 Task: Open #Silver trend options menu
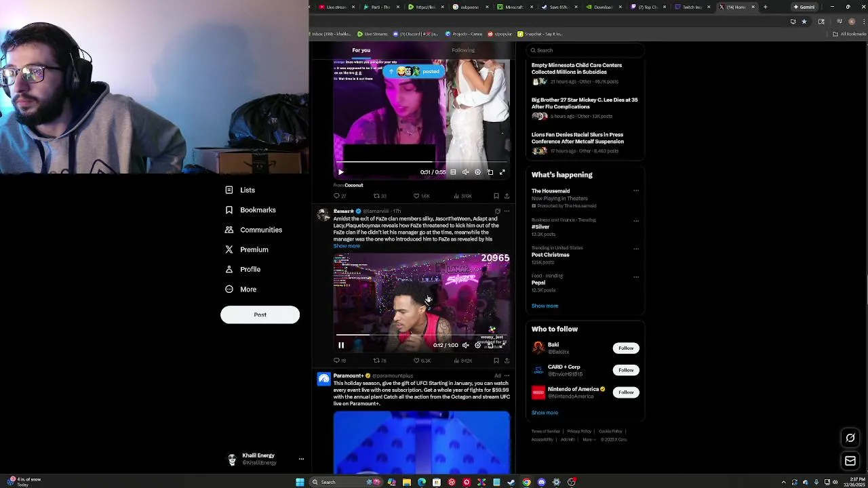(x=636, y=220)
